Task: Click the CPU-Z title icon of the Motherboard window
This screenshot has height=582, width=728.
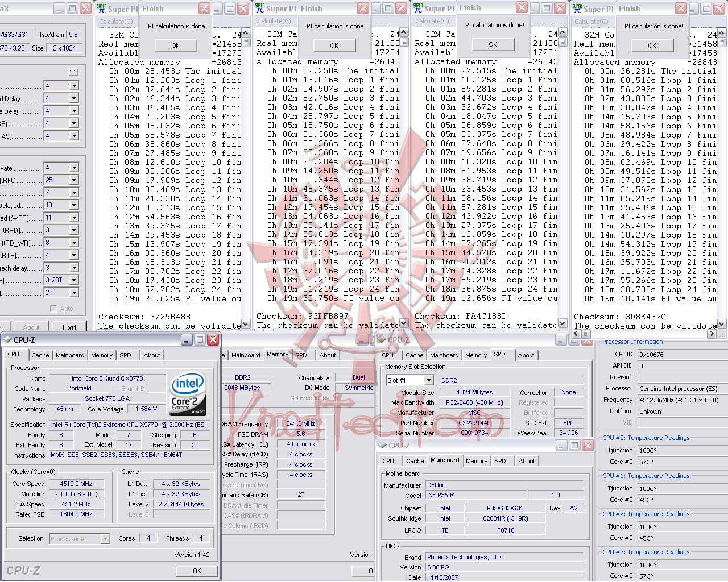Action: pyautogui.click(x=383, y=446)
